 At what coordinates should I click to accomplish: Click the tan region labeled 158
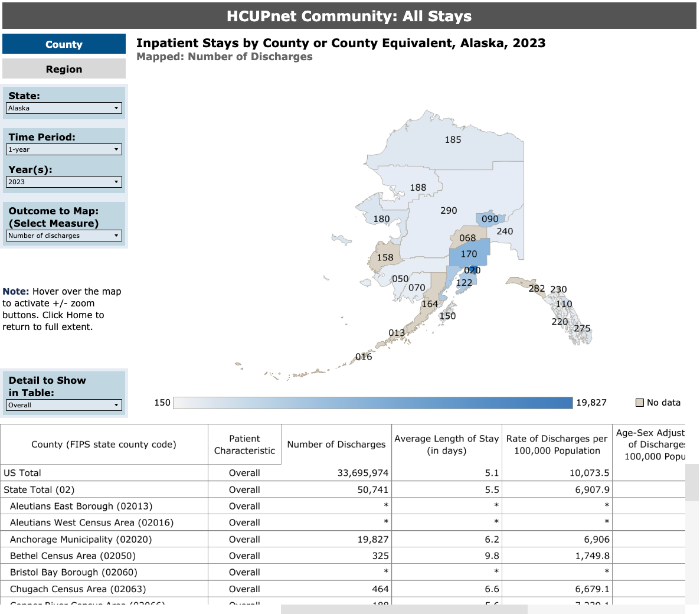pos(387,257)
